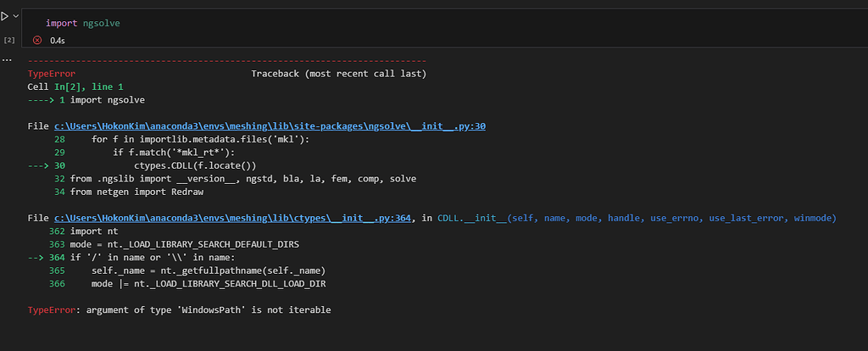
Task: Click the red TypeError heading in traceback
Action: tap(52, 74)
